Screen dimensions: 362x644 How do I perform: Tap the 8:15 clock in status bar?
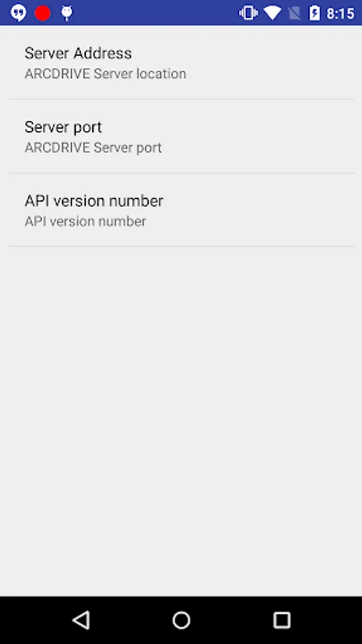click(x=341, y=14)
